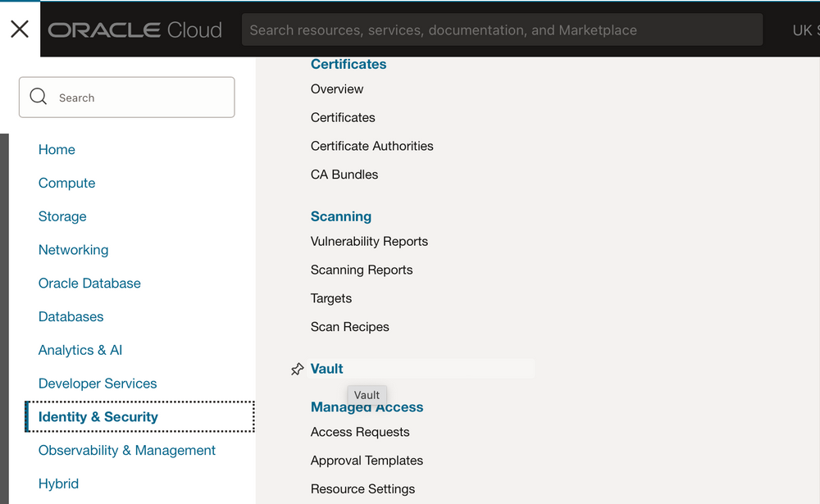Screen dimensions: 820x504
Task: Open the Networking category
Action: (x=73, y=249)
